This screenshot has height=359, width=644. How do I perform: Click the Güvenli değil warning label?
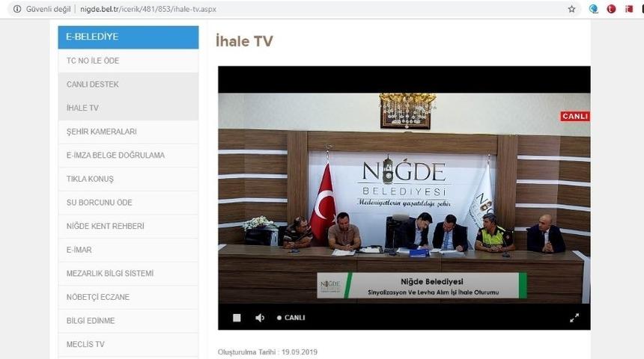coord(48,9)
